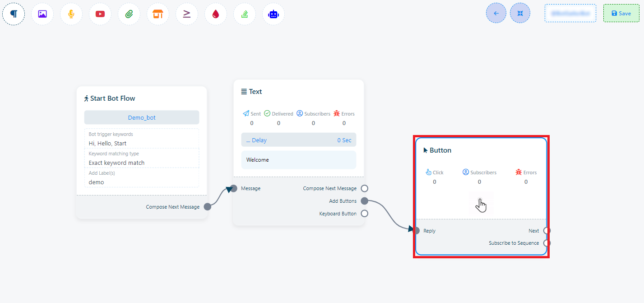The height and width of the screenshot is (303, 644).
Task: Click the back arrow button
Action: pyautogui.click(x=496, y=13)
